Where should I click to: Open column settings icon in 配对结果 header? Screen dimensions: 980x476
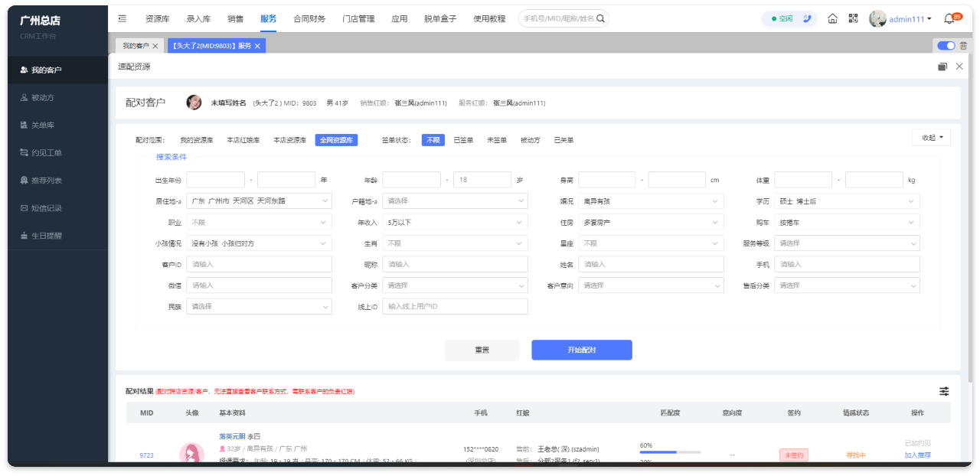point(944,391)
